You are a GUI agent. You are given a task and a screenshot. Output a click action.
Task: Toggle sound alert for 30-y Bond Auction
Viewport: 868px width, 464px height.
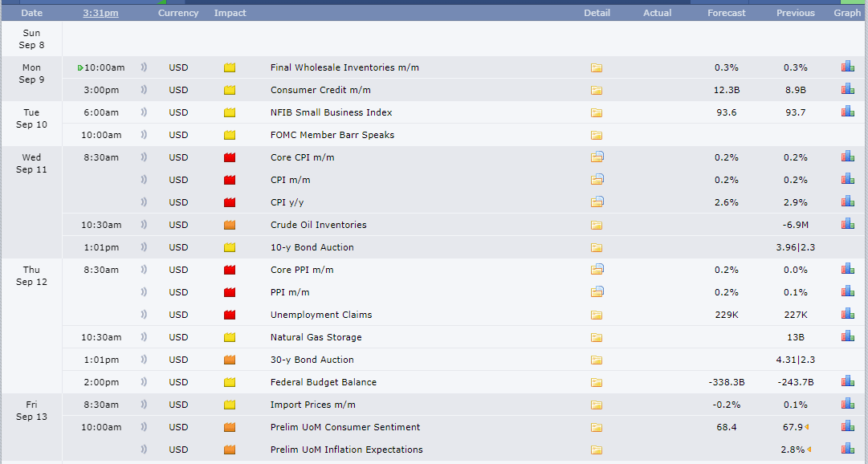[x=144, y=360]
